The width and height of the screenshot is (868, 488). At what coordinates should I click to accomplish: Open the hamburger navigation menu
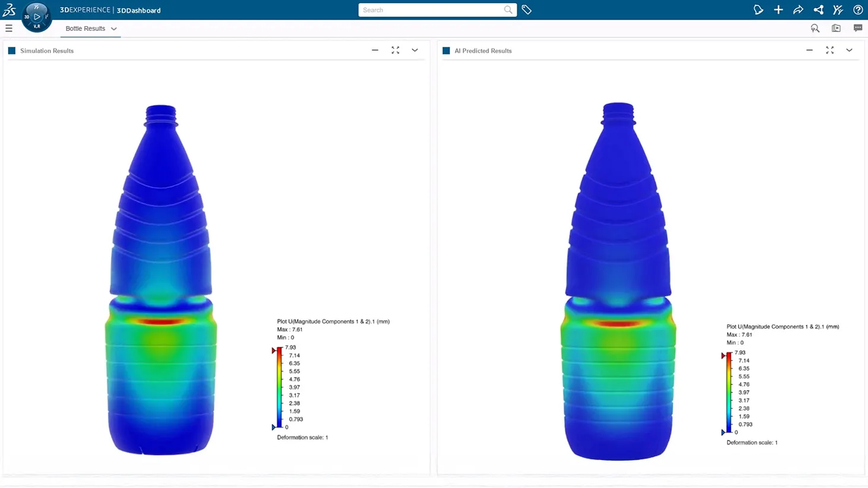point(8,28)
